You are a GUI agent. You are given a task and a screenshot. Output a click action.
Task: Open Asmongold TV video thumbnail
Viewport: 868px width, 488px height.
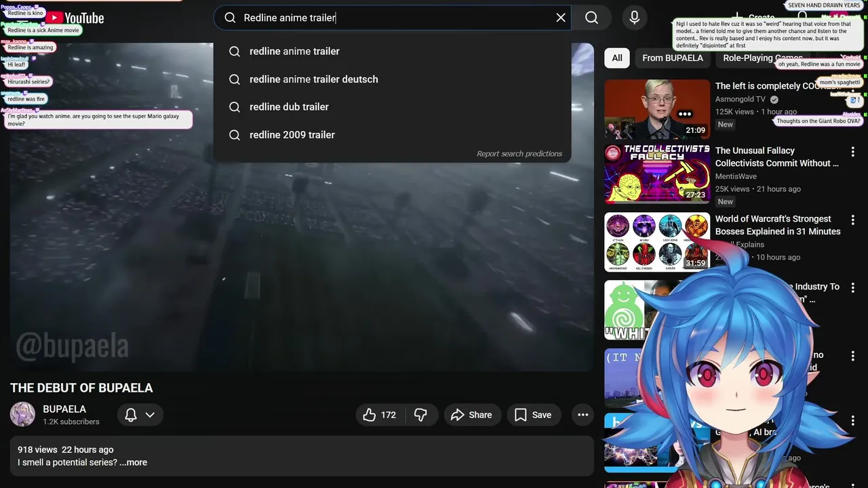point(657,109)
